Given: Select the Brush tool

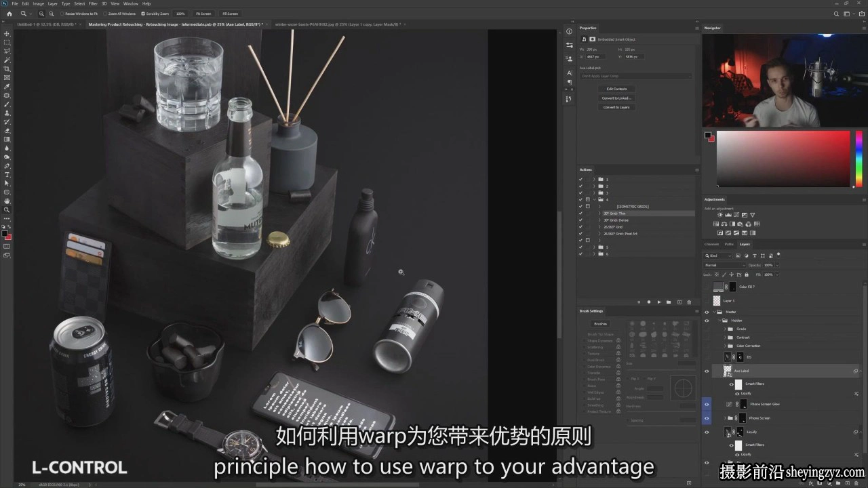Looking at the screenshot, I should [x=7, y=104].
